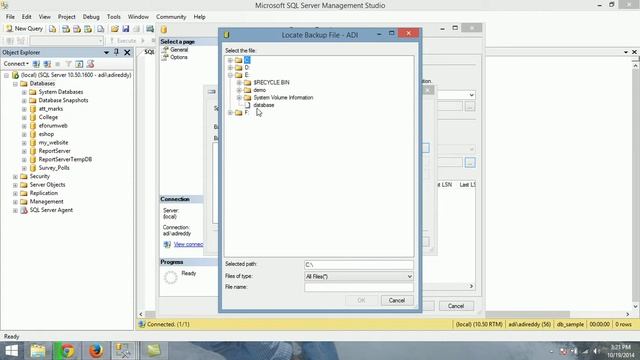Open the Object Explorer window position dropdown
This screenshot has height=360, width=640.
(x=107, y=52)
